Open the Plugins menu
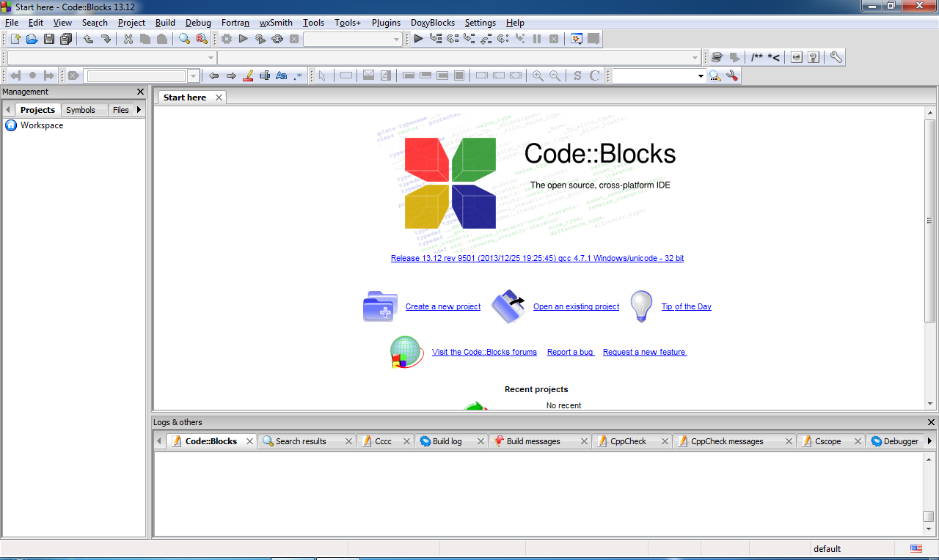 tap(386, 23)
